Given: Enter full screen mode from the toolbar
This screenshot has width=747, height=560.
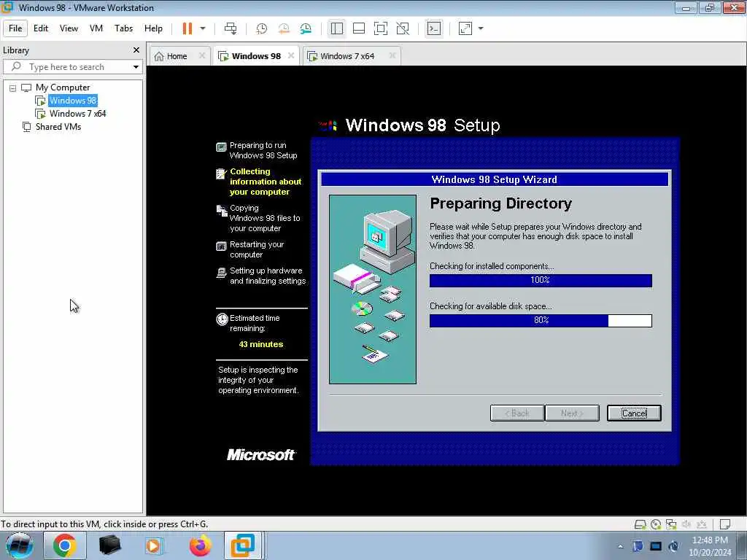Looking at the screenshot, I should coord(381,28).
